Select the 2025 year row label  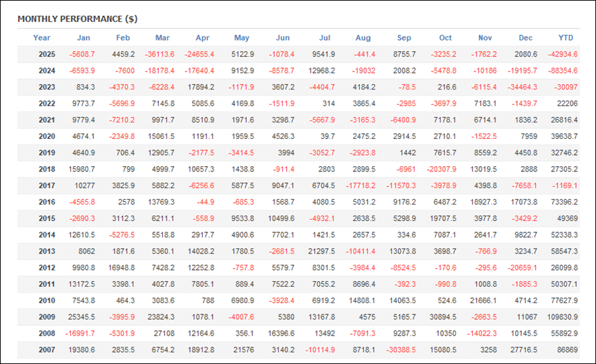[46, 54]
